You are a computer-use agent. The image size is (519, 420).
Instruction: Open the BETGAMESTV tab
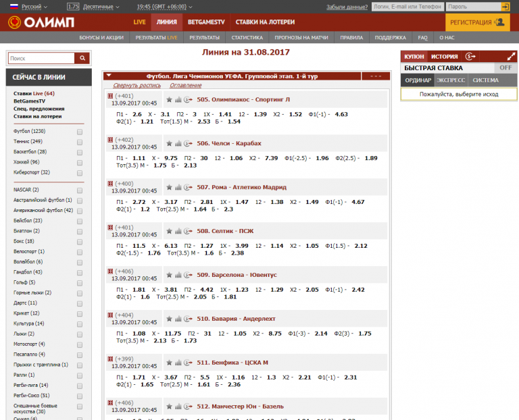coord(206,22)
